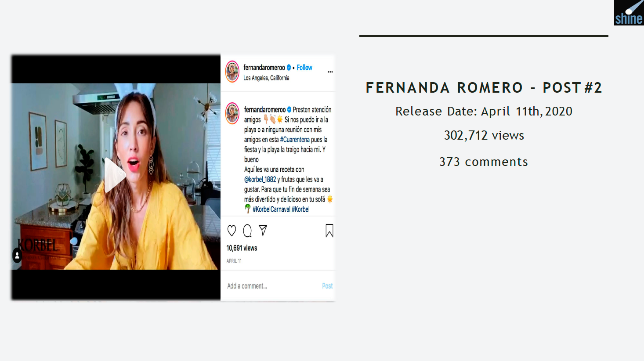Share post with paper plane icon
The height and width of the screenshot is (361, 644).
click(263, 230)
